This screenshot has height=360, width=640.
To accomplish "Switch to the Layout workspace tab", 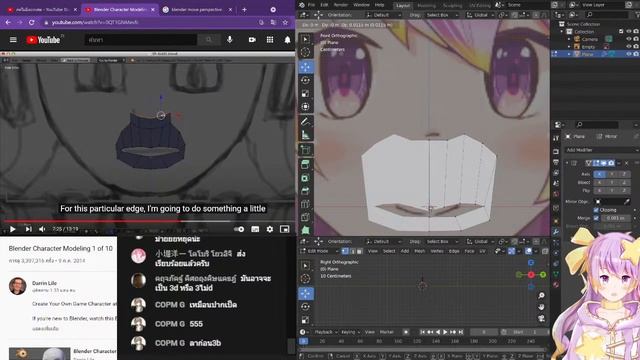I will pos(403,5).
